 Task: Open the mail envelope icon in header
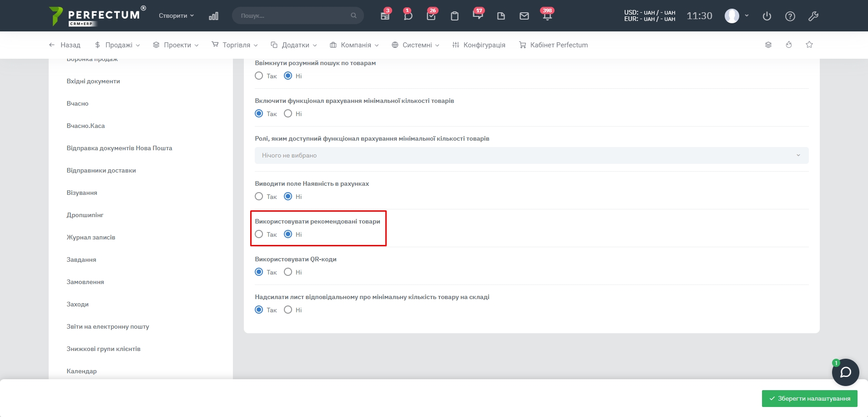point(524,16)
